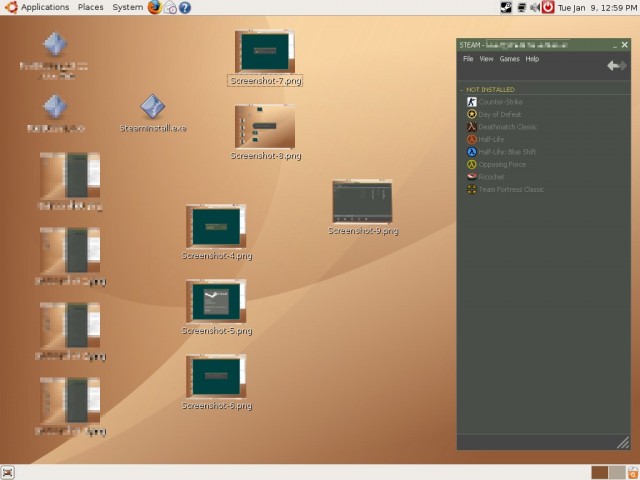Select the orange Half-Life lambda icon
This screenshot has width=640, height=480.
(x=471, y=139)
